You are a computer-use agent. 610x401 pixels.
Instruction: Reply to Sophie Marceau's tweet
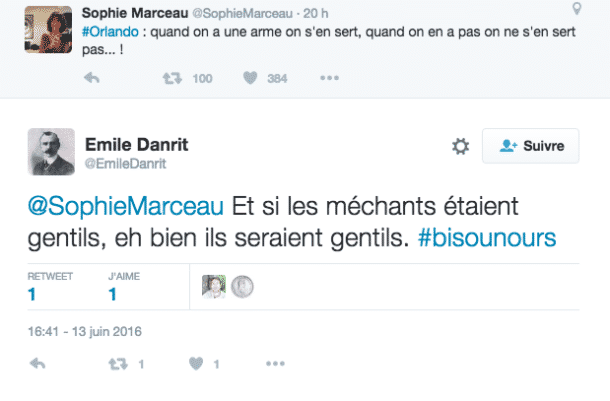(x=92, y=78)
